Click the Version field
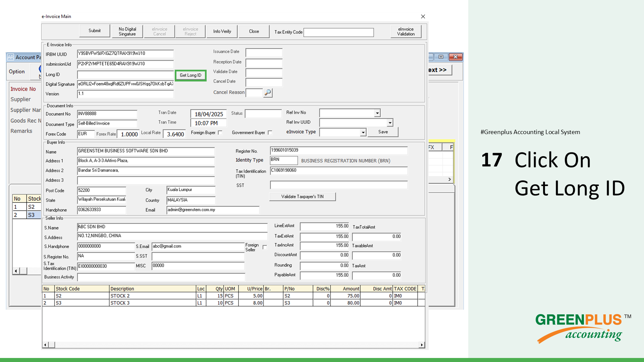Viewport: 644px width, 362px height. (125, 94)
